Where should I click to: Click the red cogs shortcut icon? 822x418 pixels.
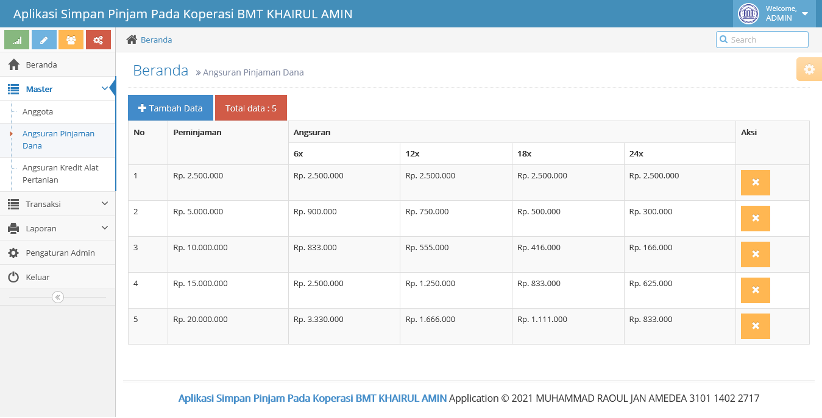[98, 40]
